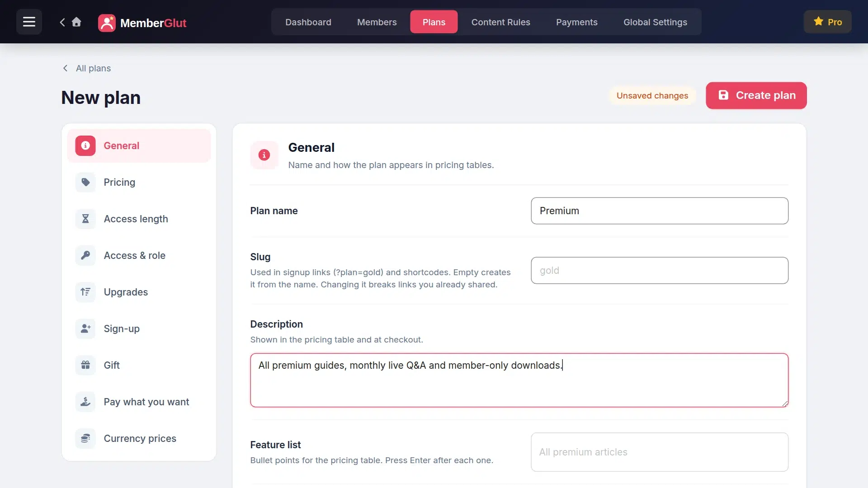Go to home via house icon

click(76, 22)
